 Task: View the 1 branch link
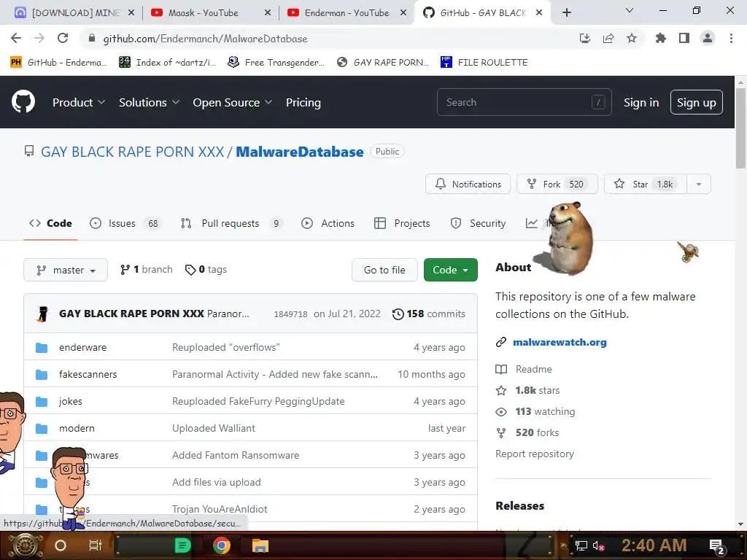146,270
